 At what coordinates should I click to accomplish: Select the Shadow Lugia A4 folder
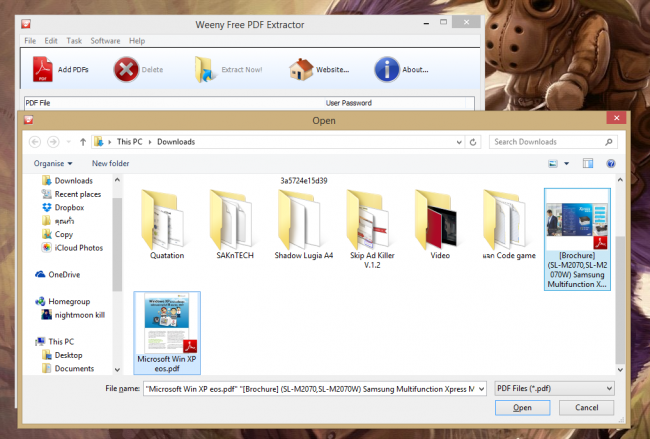pyautogui.click(x=303, y=225)
